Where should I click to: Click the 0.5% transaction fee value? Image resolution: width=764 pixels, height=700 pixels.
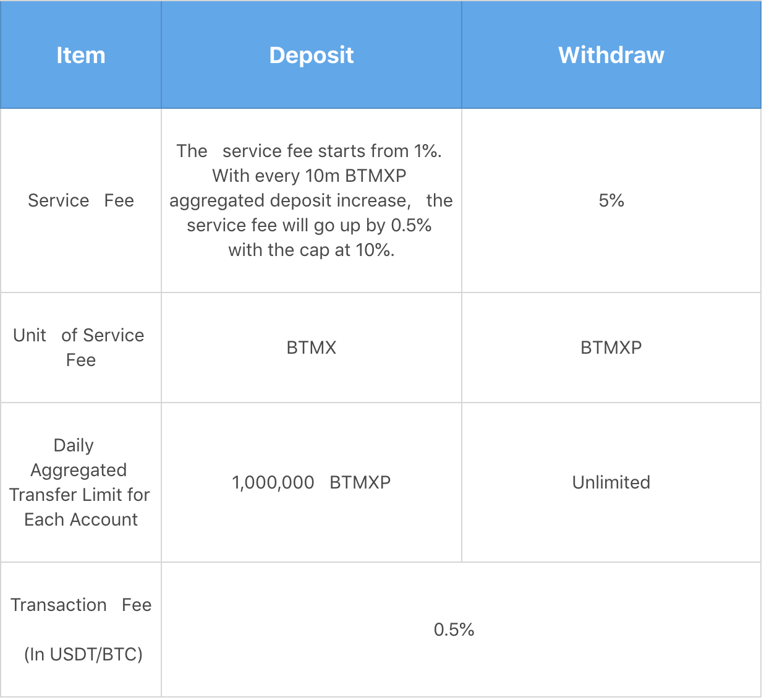click(454, 630)
